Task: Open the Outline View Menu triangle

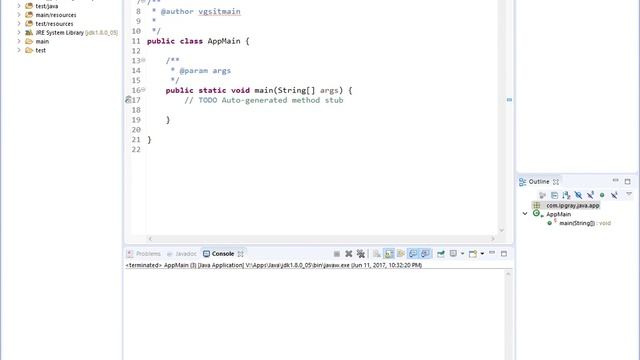Action: (x=629, y=194)
